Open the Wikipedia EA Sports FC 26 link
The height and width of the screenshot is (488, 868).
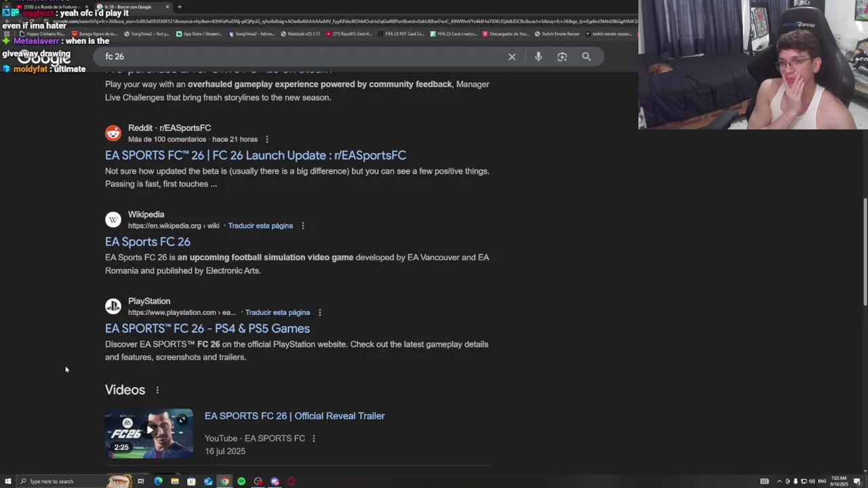148,242
